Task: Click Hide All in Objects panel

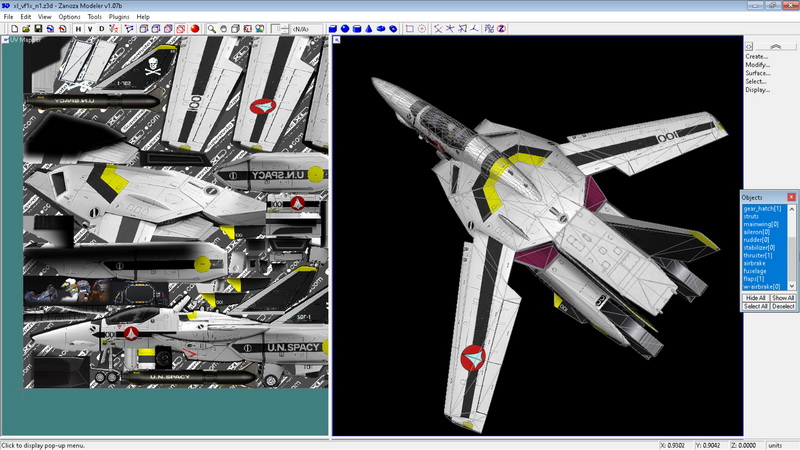Action: point(755,298)
